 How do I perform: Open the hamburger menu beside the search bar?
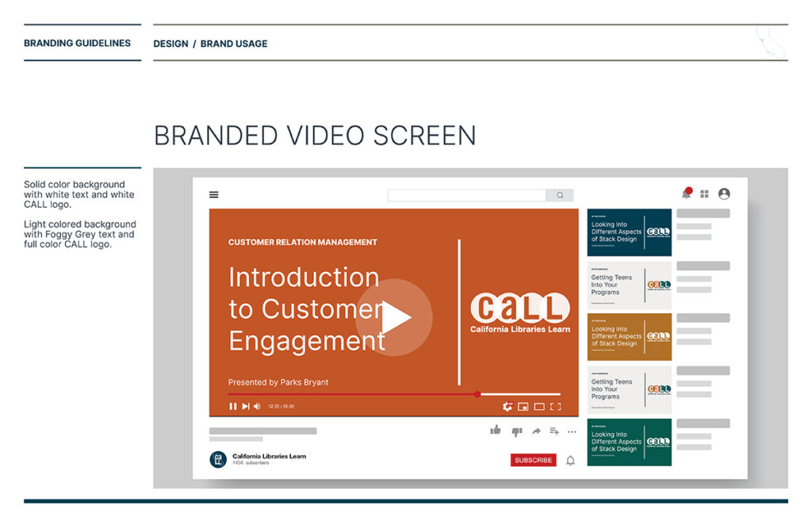214,194
